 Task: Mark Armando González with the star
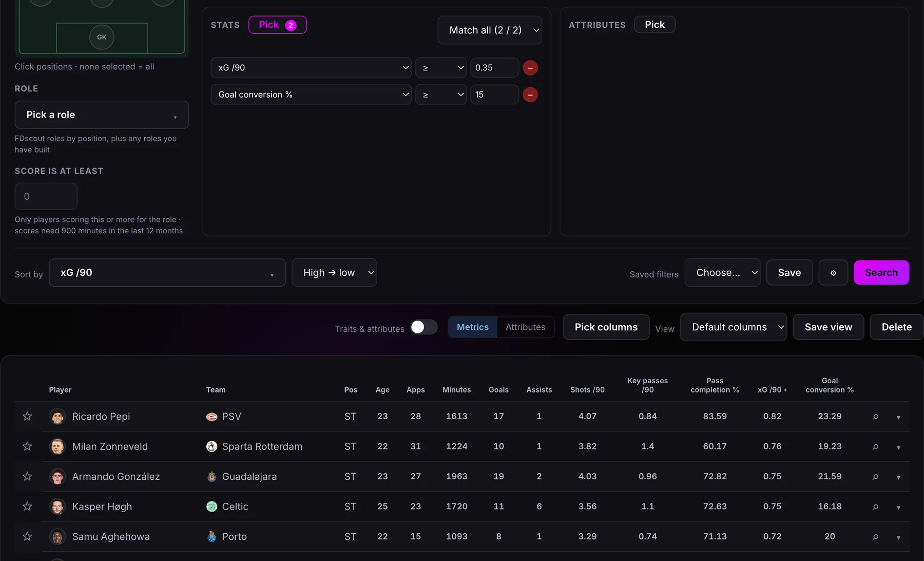point(27,476)
